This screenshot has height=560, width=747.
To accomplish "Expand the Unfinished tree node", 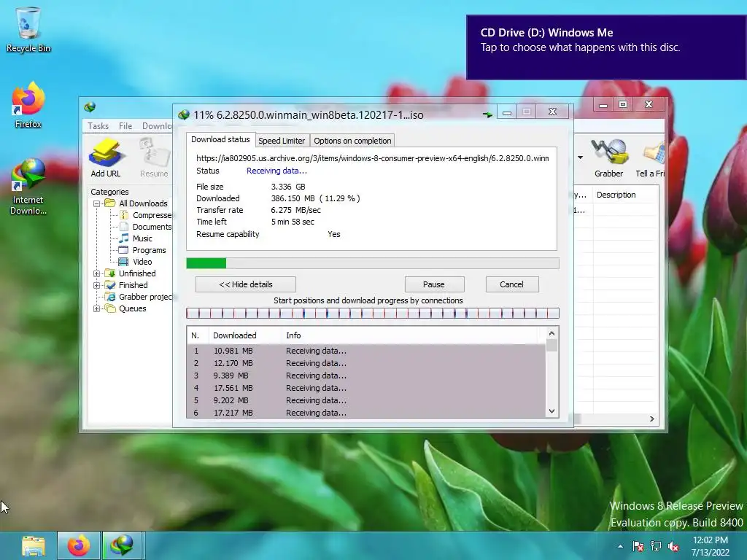I will [97, 273].
